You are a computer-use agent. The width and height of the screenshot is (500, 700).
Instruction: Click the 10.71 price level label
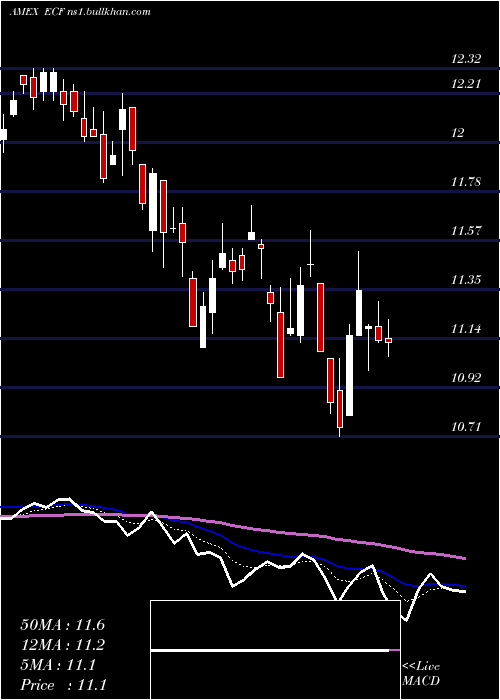pyautogui.click(x=466, y=427)
